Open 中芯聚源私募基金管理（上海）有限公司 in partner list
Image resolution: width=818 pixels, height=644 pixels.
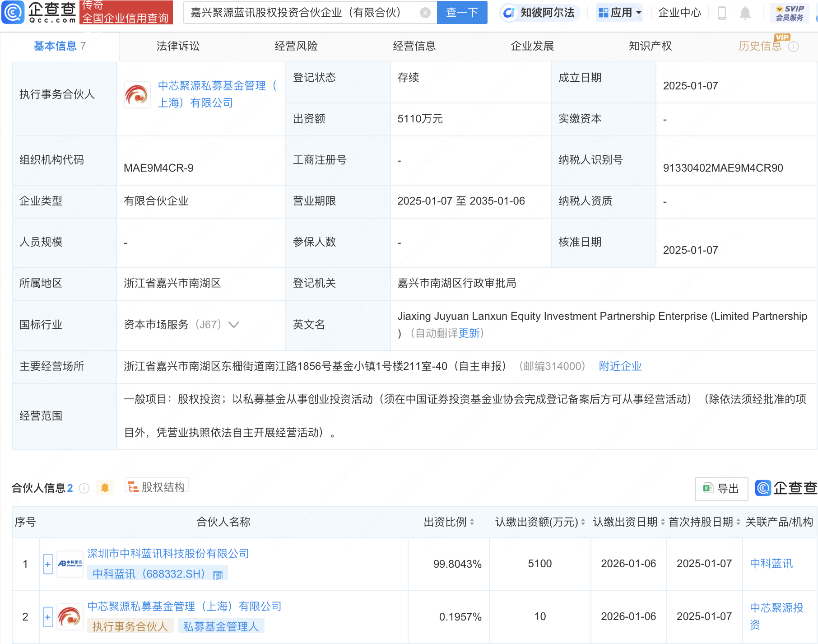(184, 607)
